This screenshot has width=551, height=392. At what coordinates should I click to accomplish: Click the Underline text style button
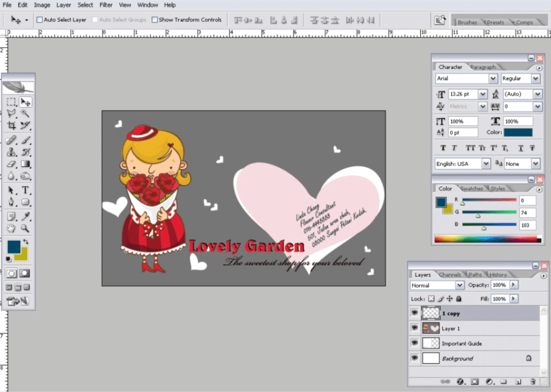[x=520, y=148]
